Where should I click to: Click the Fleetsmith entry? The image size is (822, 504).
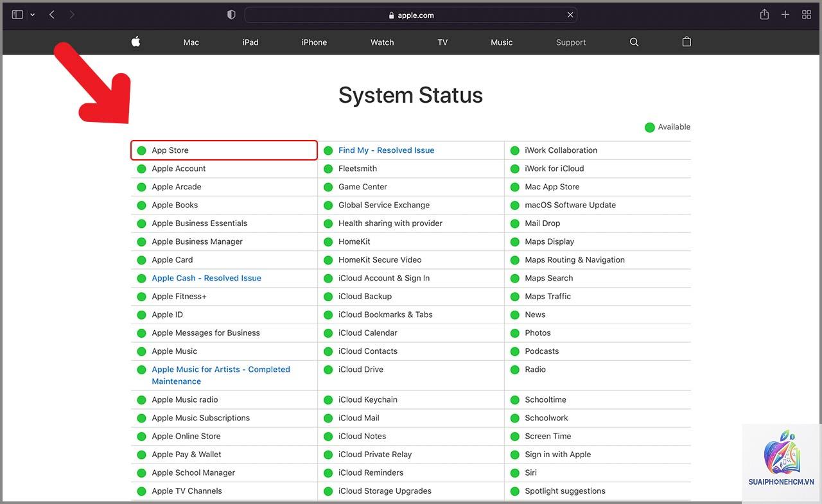[x=358, y=168]
